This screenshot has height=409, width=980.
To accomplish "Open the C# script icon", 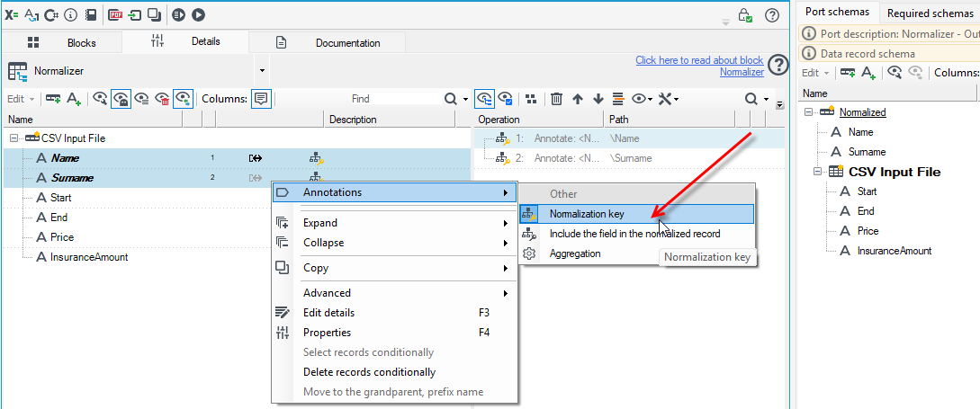I will [51, 15].
